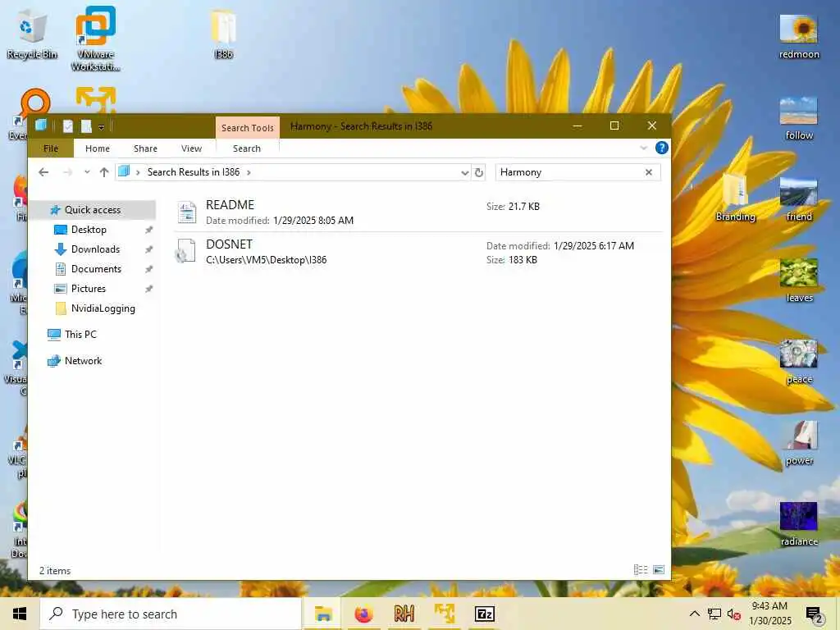Click Search Results in I386 breadcrumb
The image size is (840, 630).
(x=194, y=172)
